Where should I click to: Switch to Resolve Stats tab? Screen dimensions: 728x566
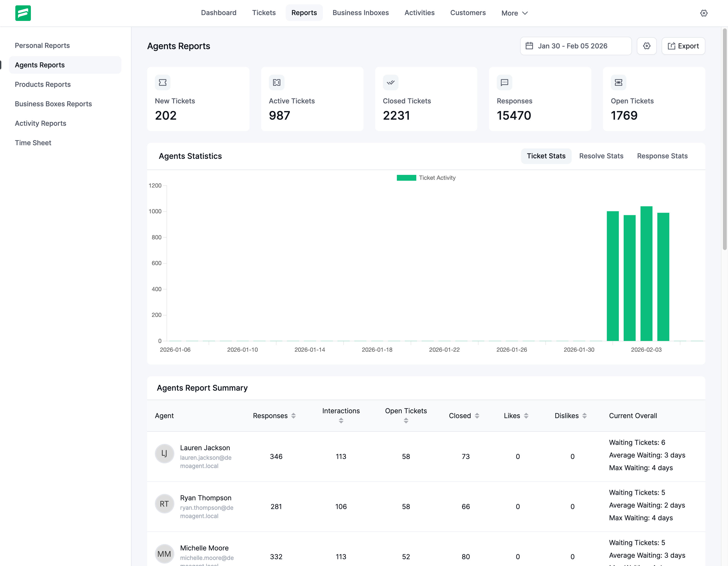[601, 156]
